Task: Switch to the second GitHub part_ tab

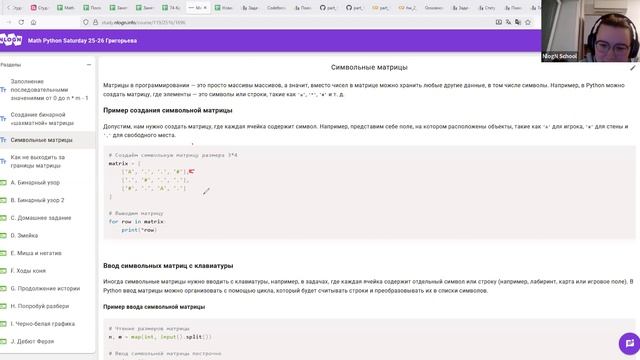Action: (x=354, y=7)
